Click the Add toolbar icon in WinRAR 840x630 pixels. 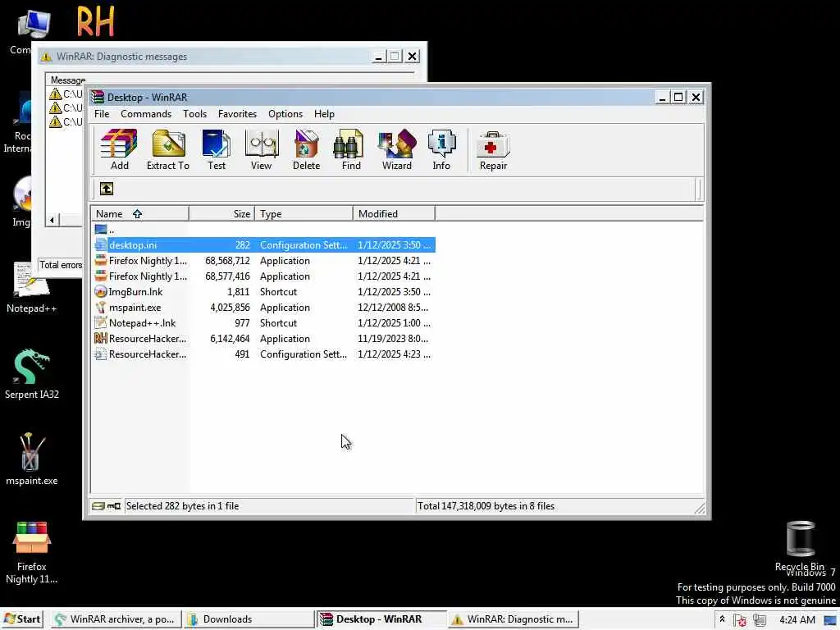pos(119,149)
